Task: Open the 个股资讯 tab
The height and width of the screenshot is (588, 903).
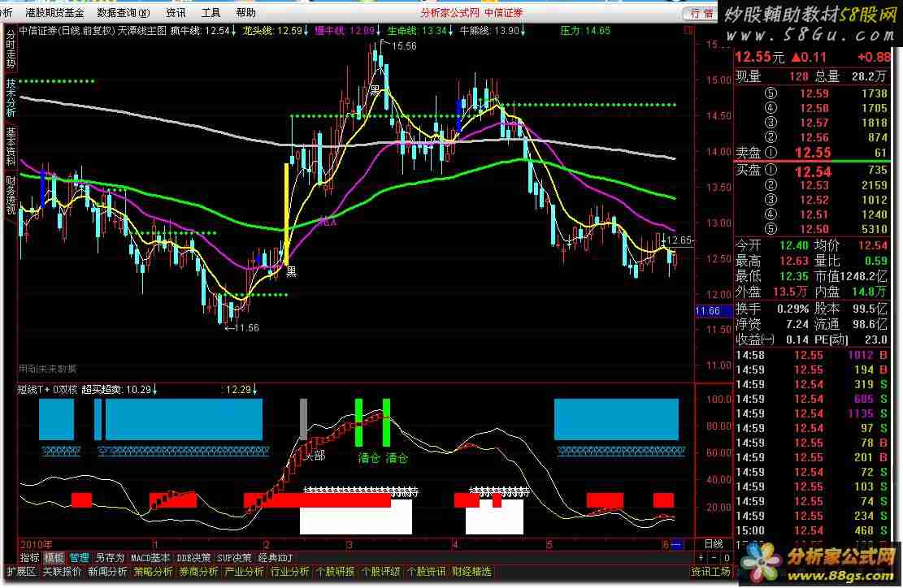Action: (426, 572)
